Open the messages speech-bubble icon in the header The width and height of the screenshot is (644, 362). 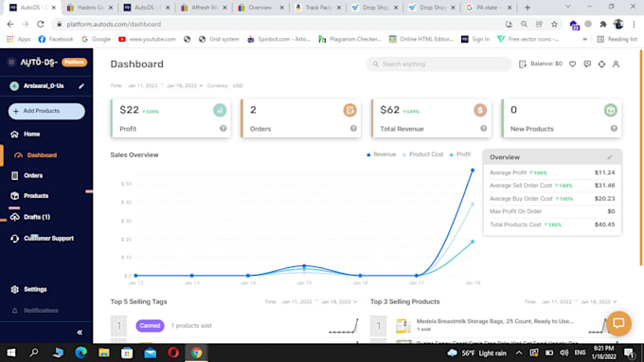[587, 64]
